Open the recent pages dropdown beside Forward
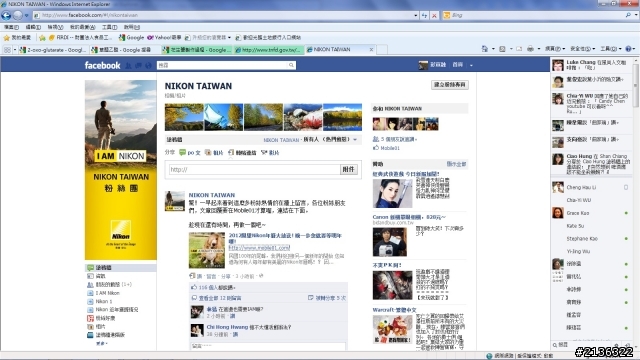Viewport: 640px width, 360px height. [27, 16]
